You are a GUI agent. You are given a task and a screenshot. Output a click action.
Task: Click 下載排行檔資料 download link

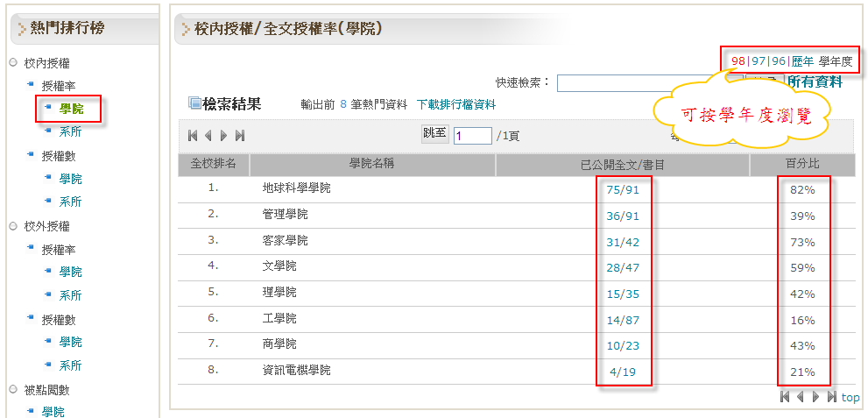pyautogui.click(x=456, y=104)
